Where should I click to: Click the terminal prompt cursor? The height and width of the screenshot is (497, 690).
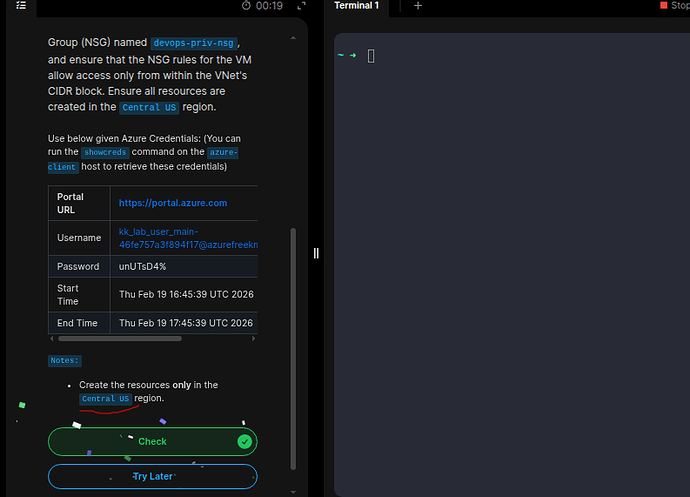point(371,56)
